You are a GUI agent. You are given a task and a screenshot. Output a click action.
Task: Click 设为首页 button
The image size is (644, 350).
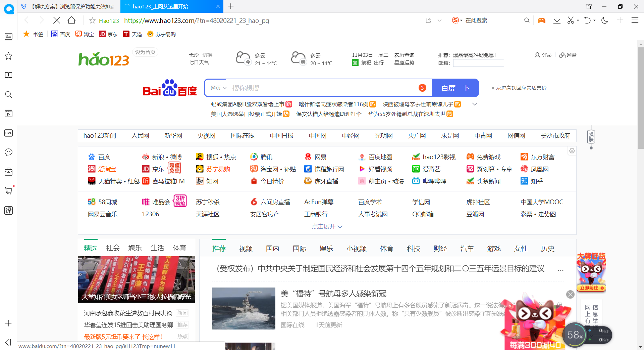pyautogui.click(x=145, y=52)
